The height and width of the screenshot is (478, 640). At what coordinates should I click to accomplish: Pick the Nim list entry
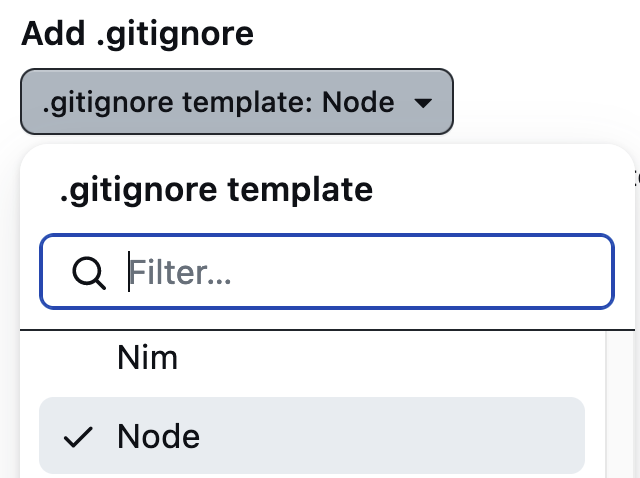312,358
